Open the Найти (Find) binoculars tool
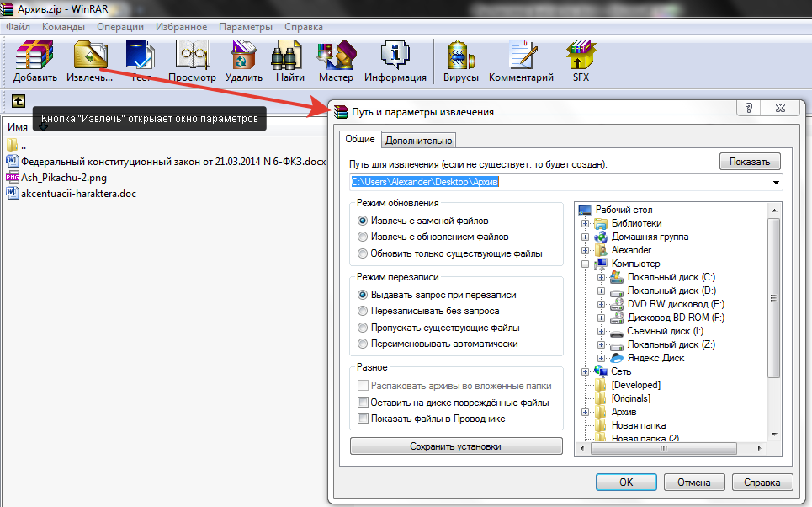 pyautogui.click(x=289, y=57)
